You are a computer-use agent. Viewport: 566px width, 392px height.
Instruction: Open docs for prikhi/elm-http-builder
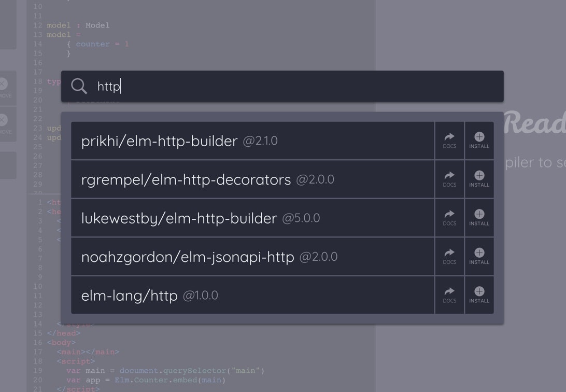[x=449, y=141]
